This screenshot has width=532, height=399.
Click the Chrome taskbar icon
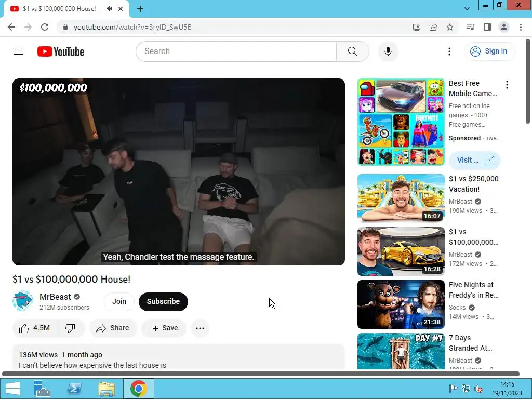[138, 388]
